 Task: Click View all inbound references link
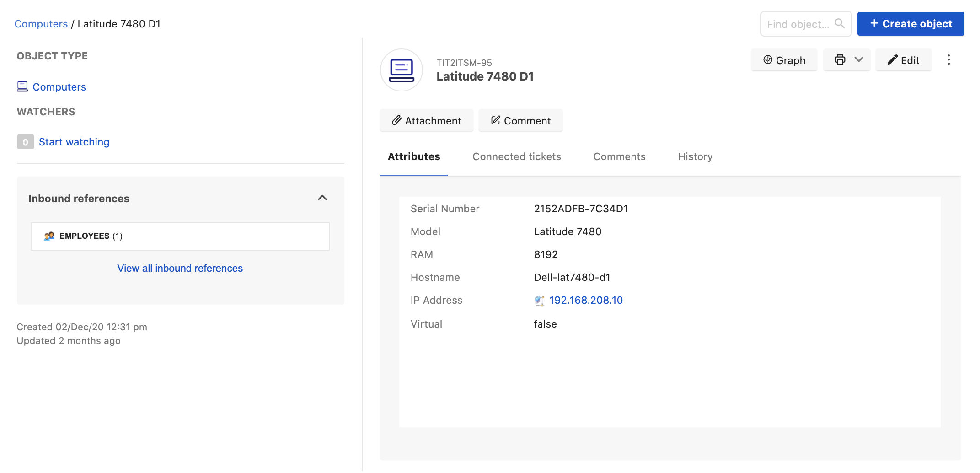tap(180, 269)
